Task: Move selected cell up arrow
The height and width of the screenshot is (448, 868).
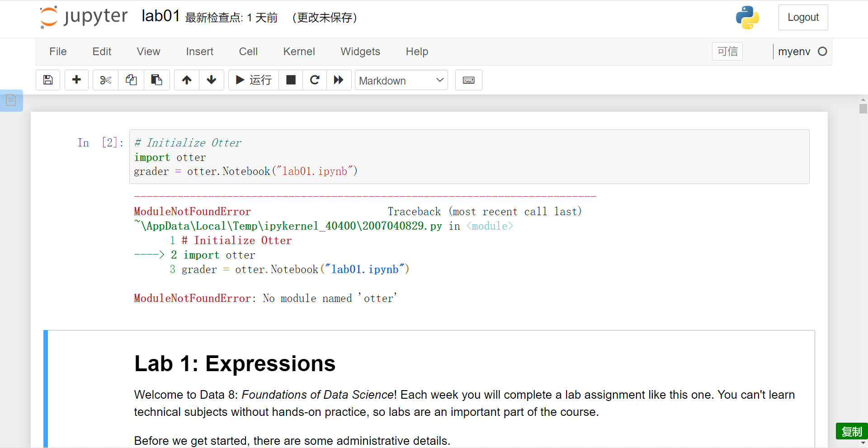Action: (x=187, y=80)
